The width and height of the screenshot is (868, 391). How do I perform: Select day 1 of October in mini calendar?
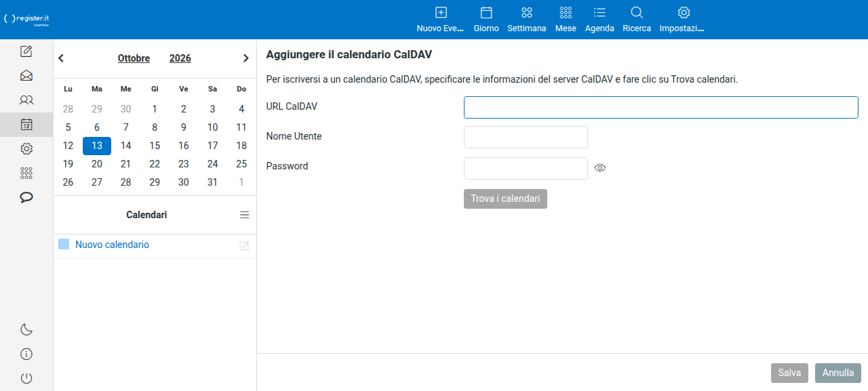point(155,109)
